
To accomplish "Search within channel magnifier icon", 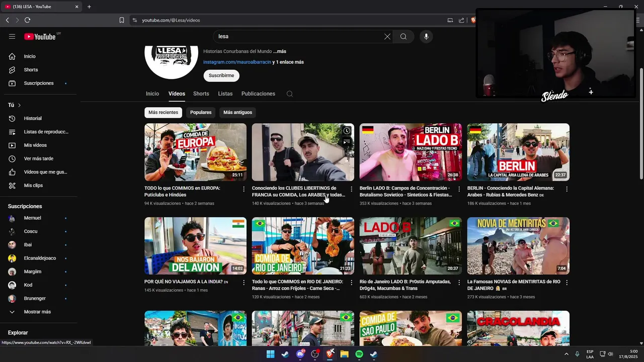I will 290,94.
